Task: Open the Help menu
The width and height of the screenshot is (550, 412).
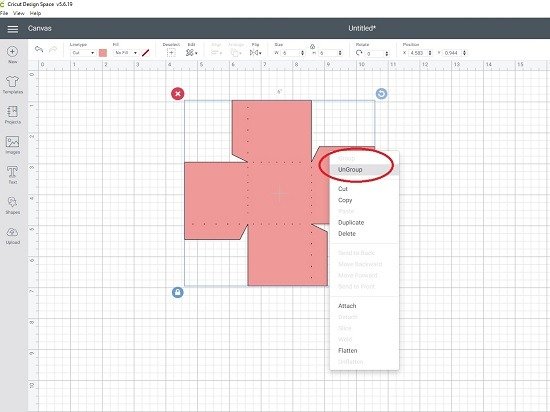Action: click(35, 13)
